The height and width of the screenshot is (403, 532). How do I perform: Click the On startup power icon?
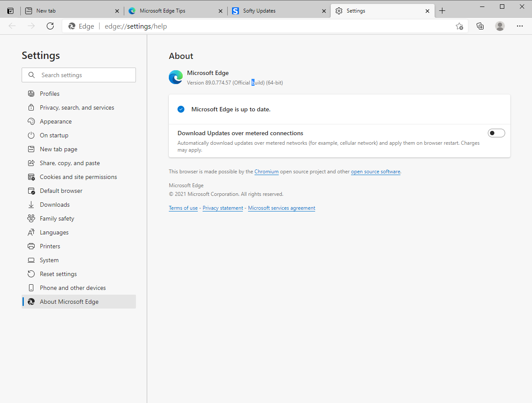(31, 135)
